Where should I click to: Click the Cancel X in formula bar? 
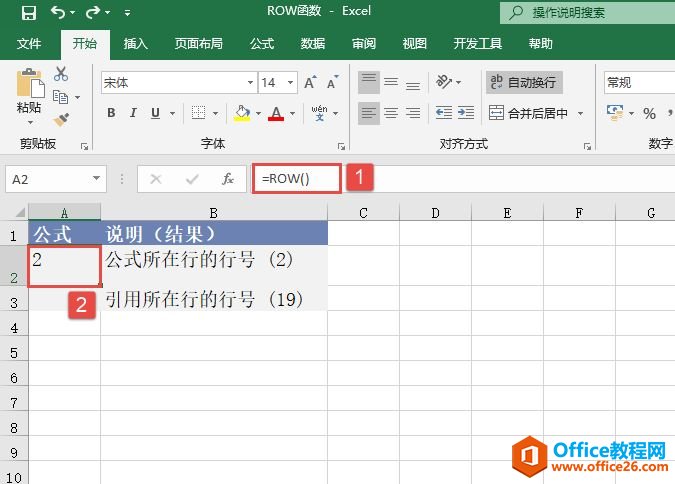tap(156, 179)
